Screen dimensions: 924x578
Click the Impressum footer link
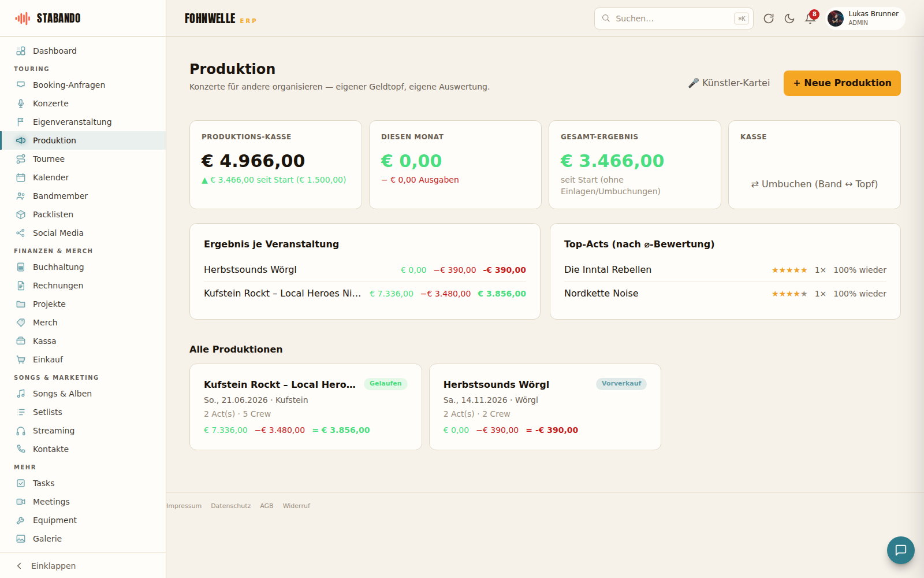[184, 506]
